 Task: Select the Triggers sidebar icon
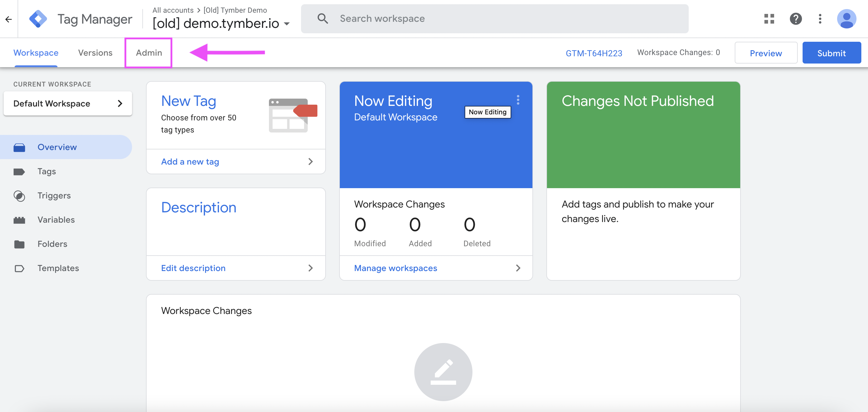tap(19, 196)
